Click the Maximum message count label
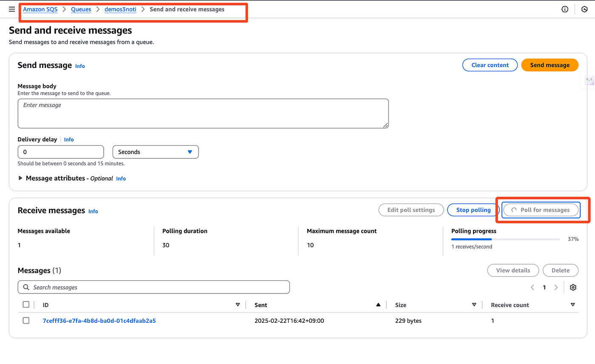This screenshot has width=595, height=364. pyautogui.click(x=342, y=231)
